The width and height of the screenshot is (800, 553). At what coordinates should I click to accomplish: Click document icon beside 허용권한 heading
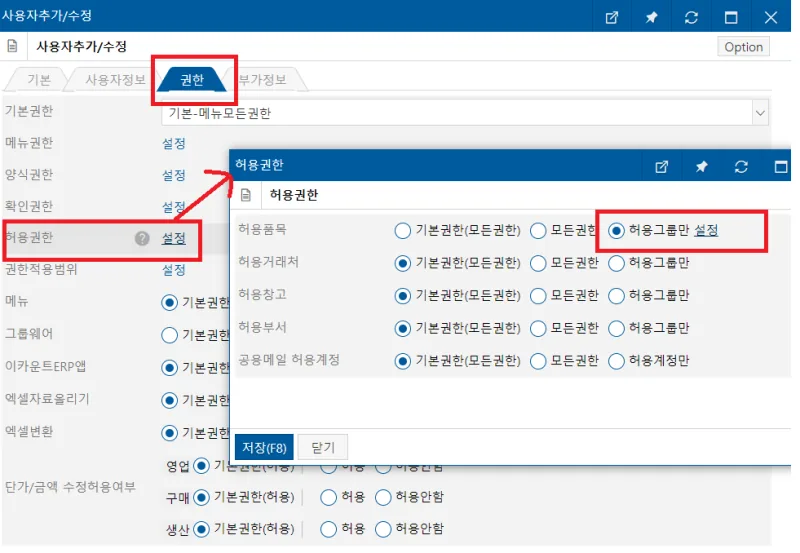[246, 195]
